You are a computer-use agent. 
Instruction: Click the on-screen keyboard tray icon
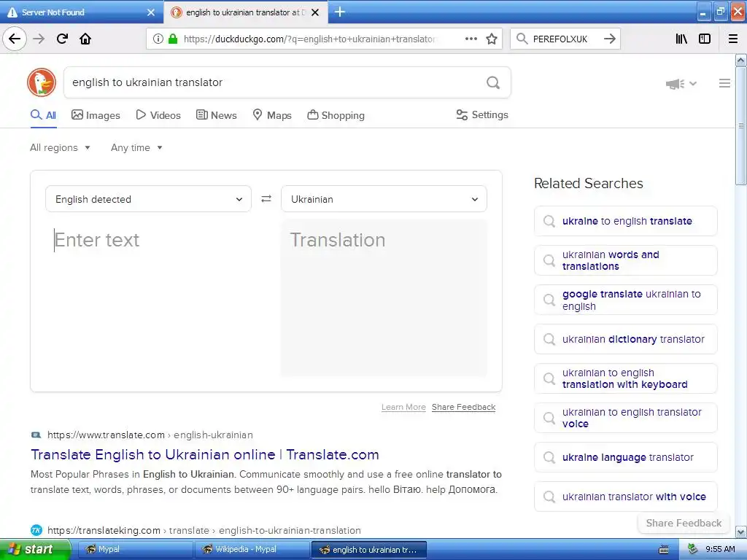click(x=663, y=550)
